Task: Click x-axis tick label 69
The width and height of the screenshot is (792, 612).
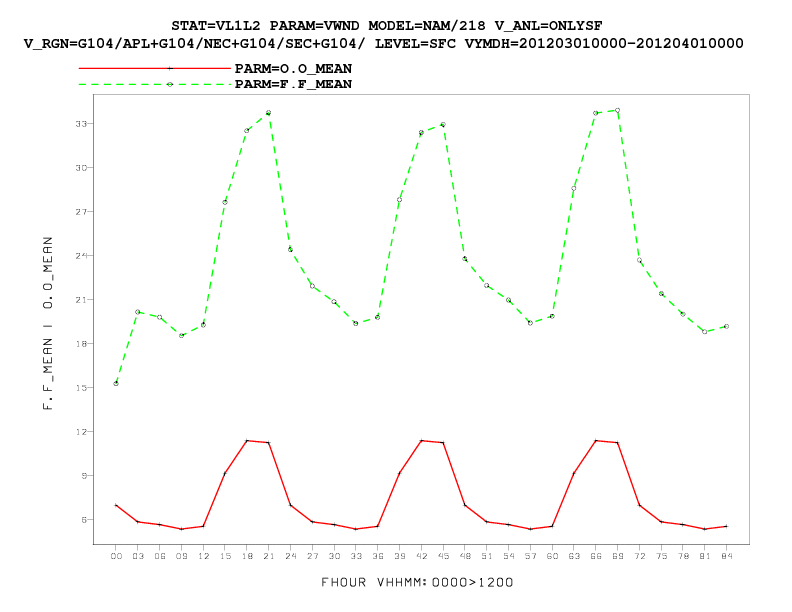Action: coord(618,556)
